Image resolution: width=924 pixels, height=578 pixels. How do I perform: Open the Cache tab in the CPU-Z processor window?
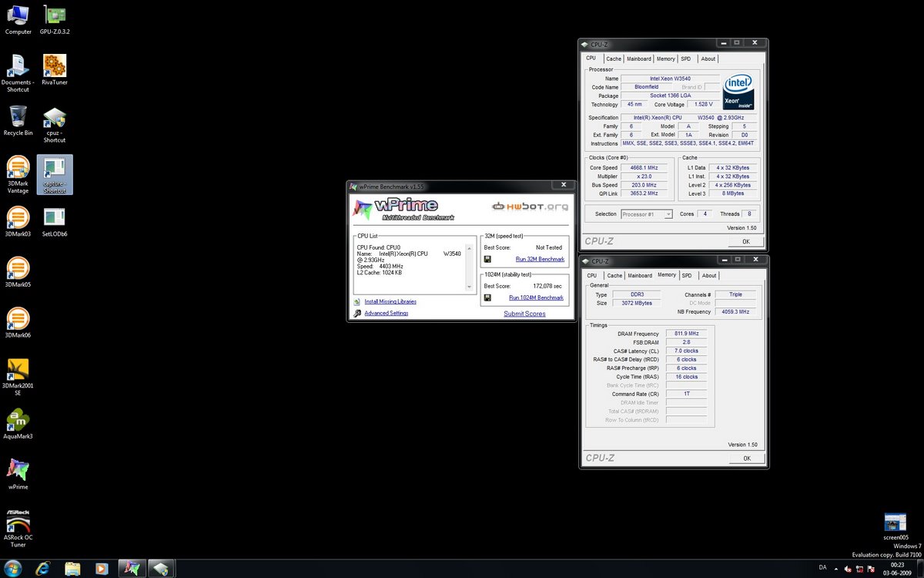614,59
